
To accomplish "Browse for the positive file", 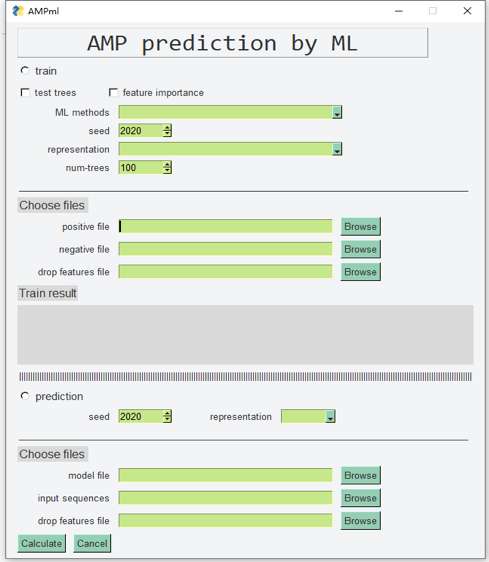I will point(360,227).
